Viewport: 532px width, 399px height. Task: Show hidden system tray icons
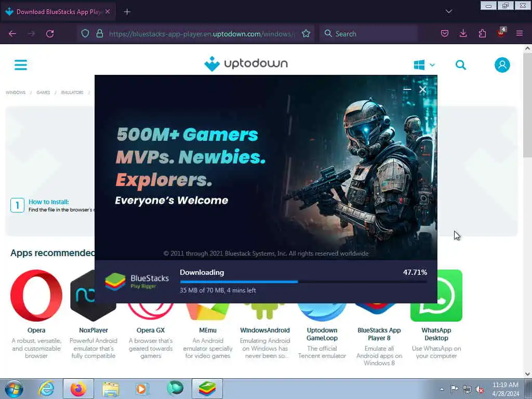(442, 389)
